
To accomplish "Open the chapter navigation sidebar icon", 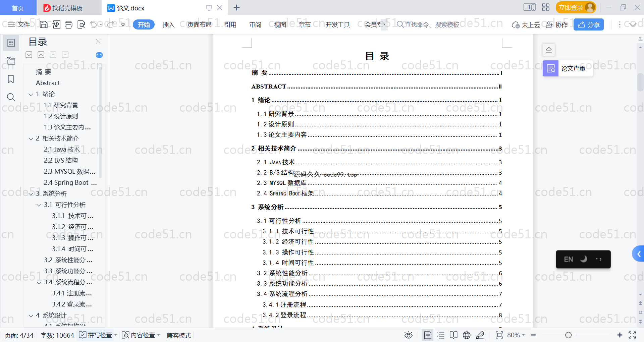I will 11,61.
